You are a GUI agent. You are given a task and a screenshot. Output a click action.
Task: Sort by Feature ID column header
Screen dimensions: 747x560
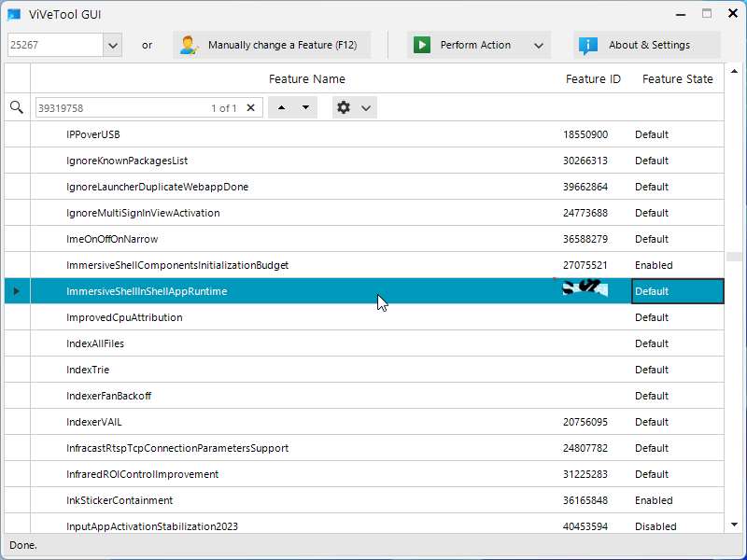point(593,79)
